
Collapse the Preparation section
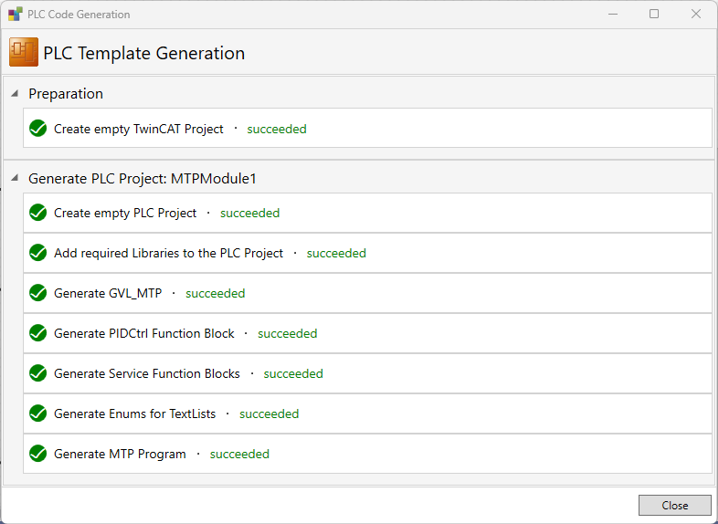[15, 94]
